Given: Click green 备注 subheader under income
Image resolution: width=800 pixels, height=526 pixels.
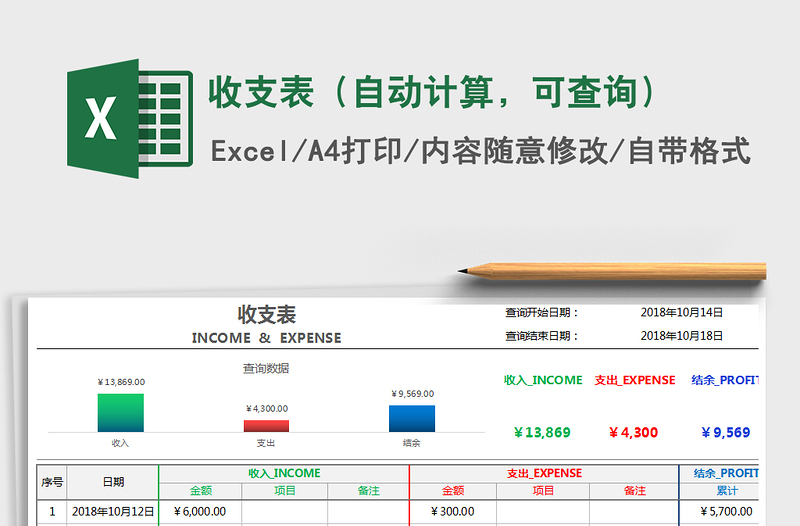Looking at the screenshot, I should (368, 491).
